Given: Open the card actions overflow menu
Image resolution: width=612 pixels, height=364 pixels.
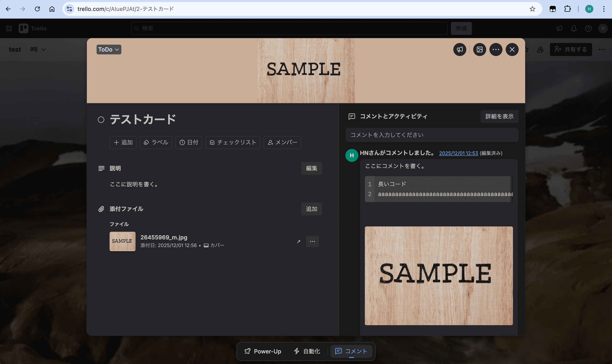Looking at the screenshot, I should click(x=496, y=49).
